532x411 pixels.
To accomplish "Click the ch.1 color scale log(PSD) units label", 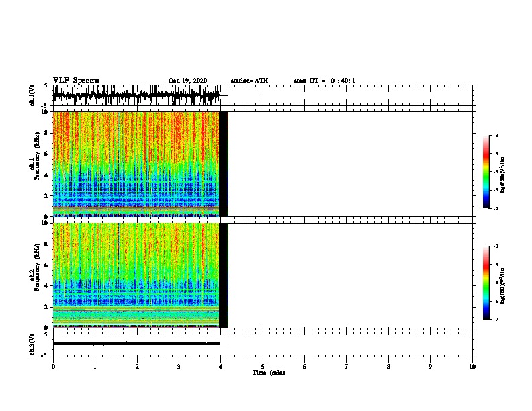I will pyautogui.click(x=502, y=175).
